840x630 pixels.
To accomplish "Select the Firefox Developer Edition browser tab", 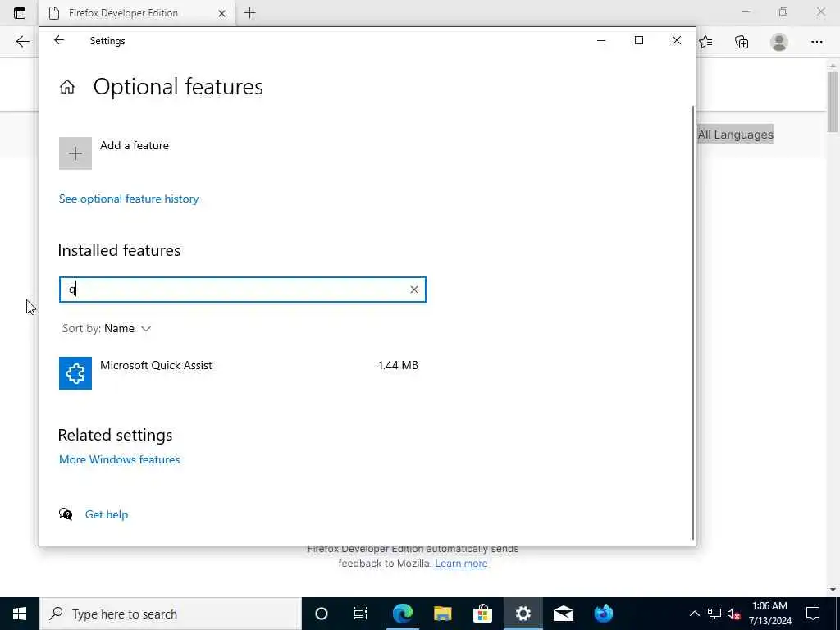I will (136, 13).
